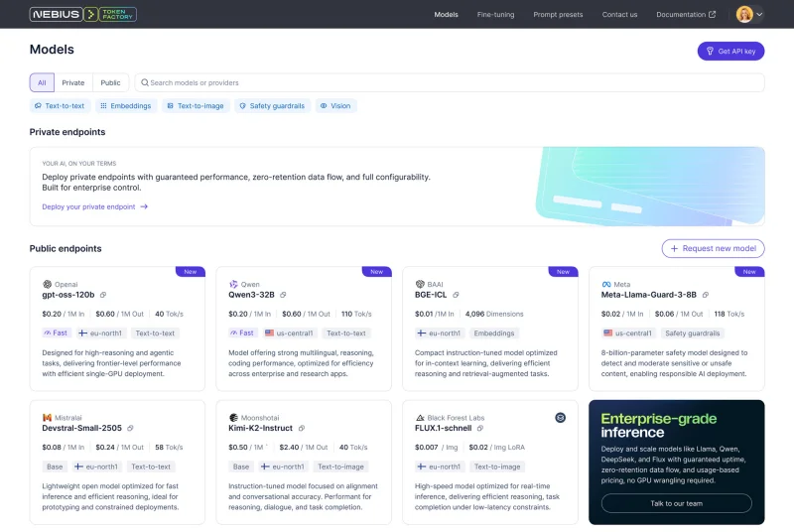
Task: Copy the BGE-ICL model ID
Action: pyautogui.click(x=456, y=295)
